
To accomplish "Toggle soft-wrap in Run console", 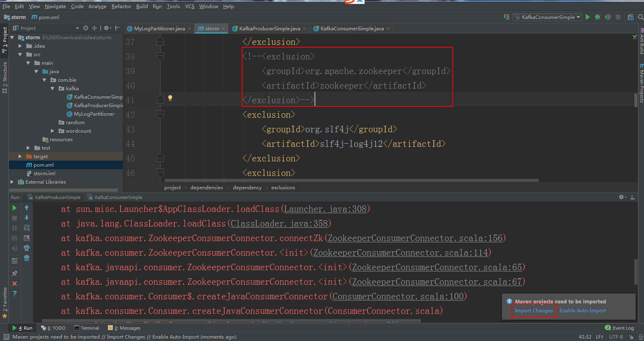I will 27,228.
